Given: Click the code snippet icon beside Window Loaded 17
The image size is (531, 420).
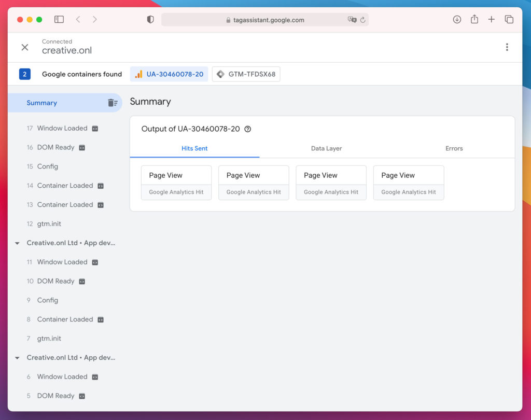Looking at the screenshot, I should pyautogui.click(x=94, y=128).
